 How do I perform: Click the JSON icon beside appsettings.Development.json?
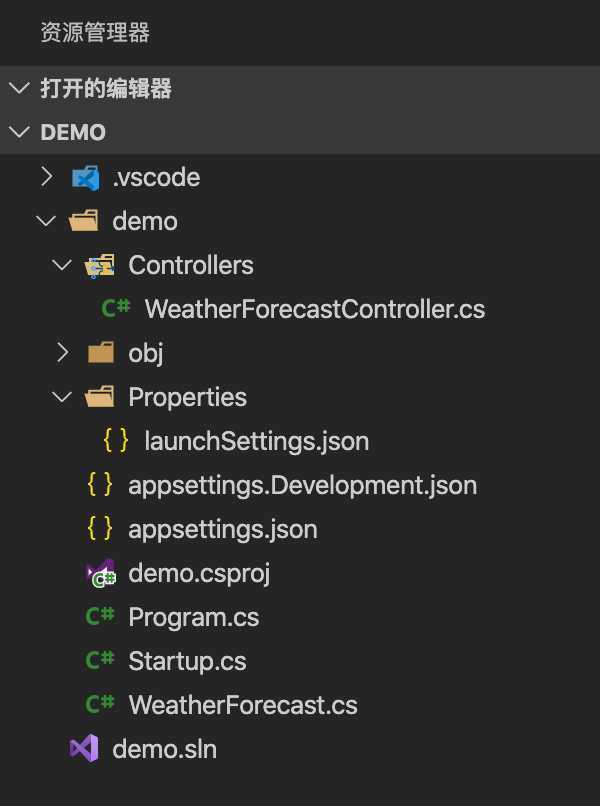101,485
